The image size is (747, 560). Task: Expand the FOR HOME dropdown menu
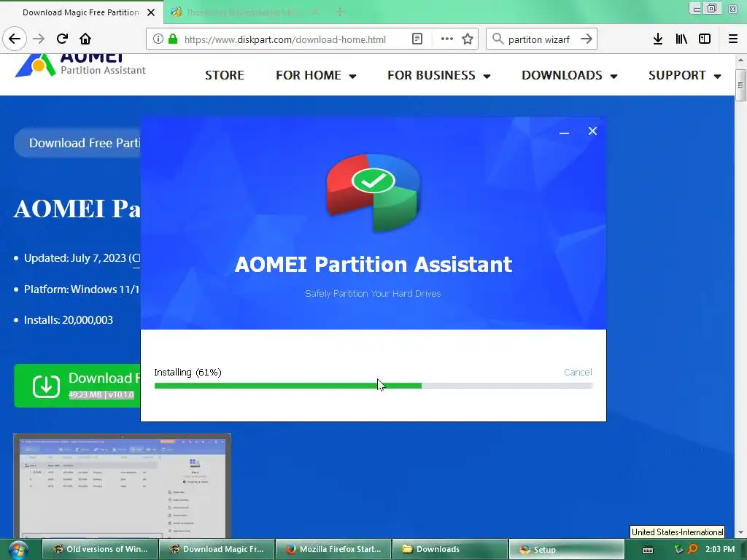316,75
